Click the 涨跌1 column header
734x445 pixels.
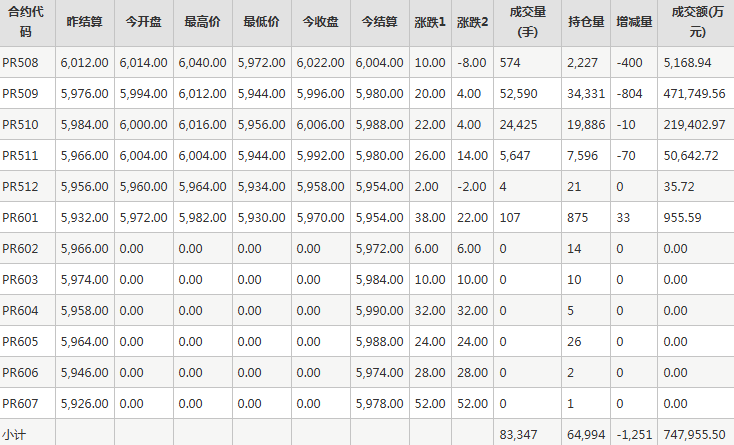[430, 22]
